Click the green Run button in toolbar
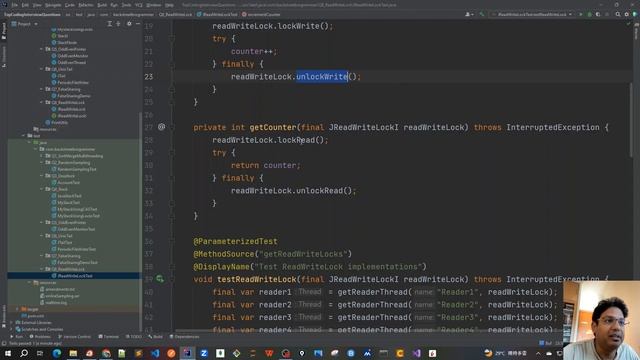Viewport: 640px width, 360px height. point(581,14)
